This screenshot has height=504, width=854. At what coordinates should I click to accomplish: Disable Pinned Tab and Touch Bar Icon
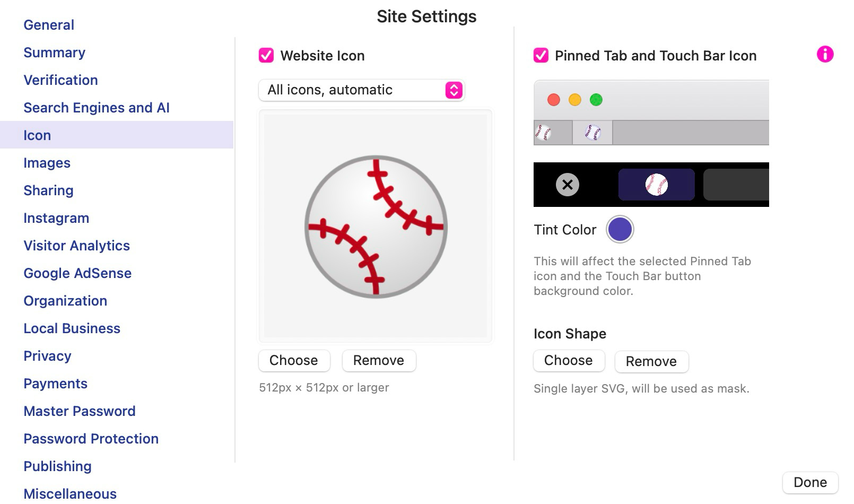click(x=541, y=56)
